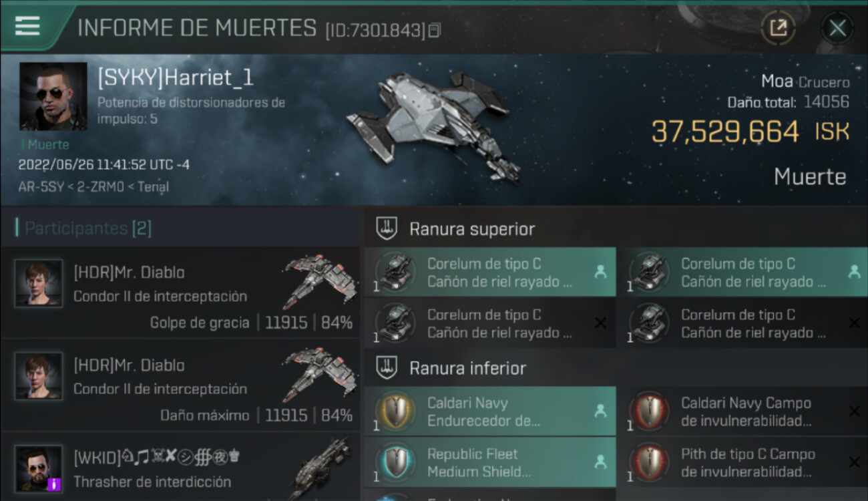Open Harriet_1's pilot portrait
Screen dimensions: 868x501
tap(53, 96)
